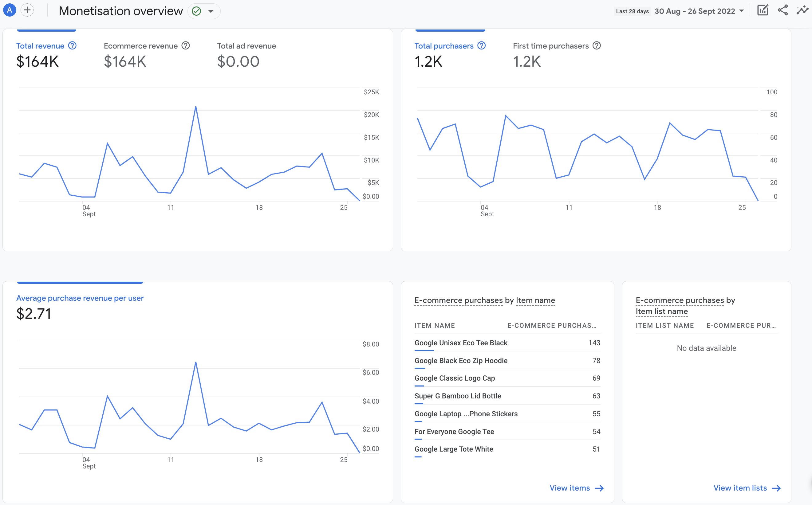Viewport: 812px width, 505px height.
Task: Click the Google Black Eco Zip Hoodie row
Action: tap(507, 360)
